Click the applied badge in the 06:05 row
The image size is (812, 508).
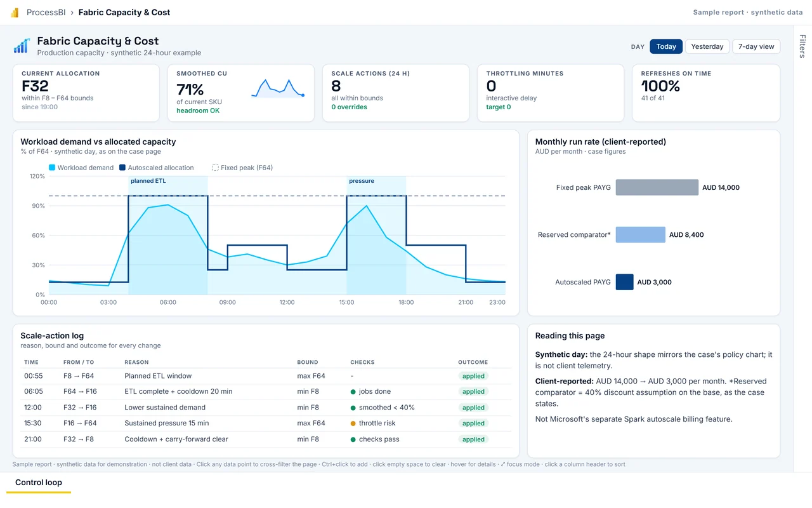pos(473,392)
